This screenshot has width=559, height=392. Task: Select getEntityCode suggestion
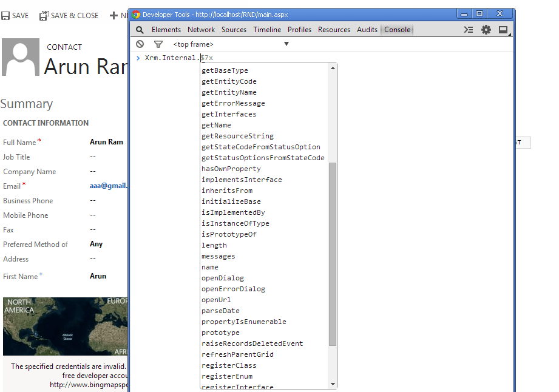coord(229,81)
